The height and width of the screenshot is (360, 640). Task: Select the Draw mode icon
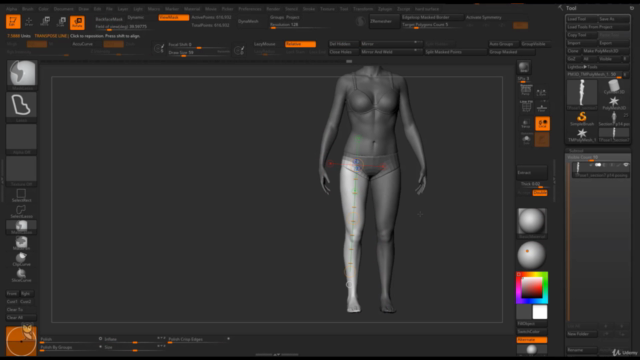pos(29,22)
